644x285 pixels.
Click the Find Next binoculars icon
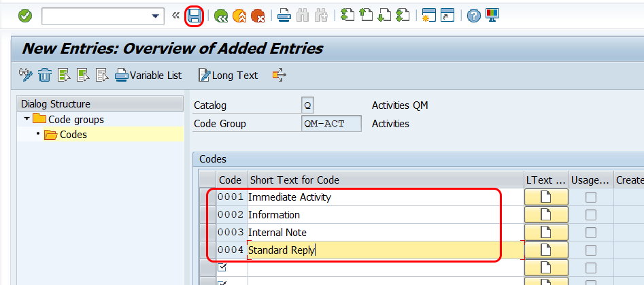[x=321, y=16]
